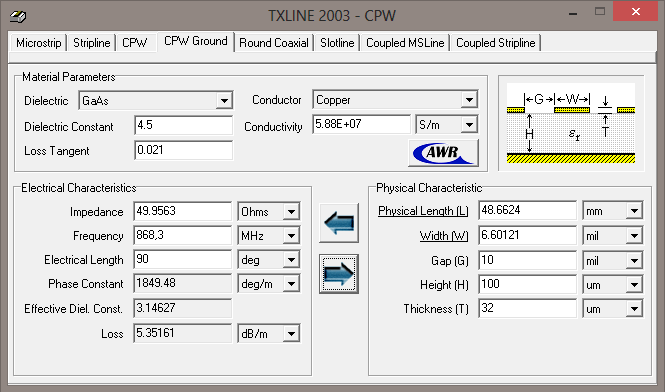Switch to the Stripline tab

91,43
